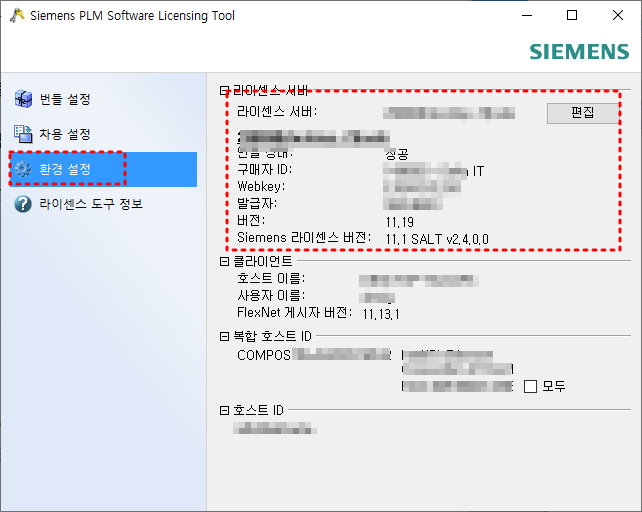This screenshot has width=642, height=512.
Task: Collapse the 복합 호스트 ID section
Action: (x=224, y=336)
